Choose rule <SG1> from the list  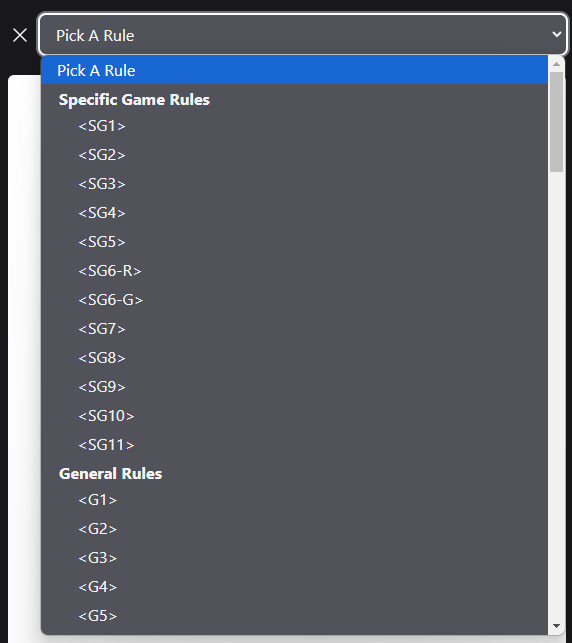tap(294, 126)
